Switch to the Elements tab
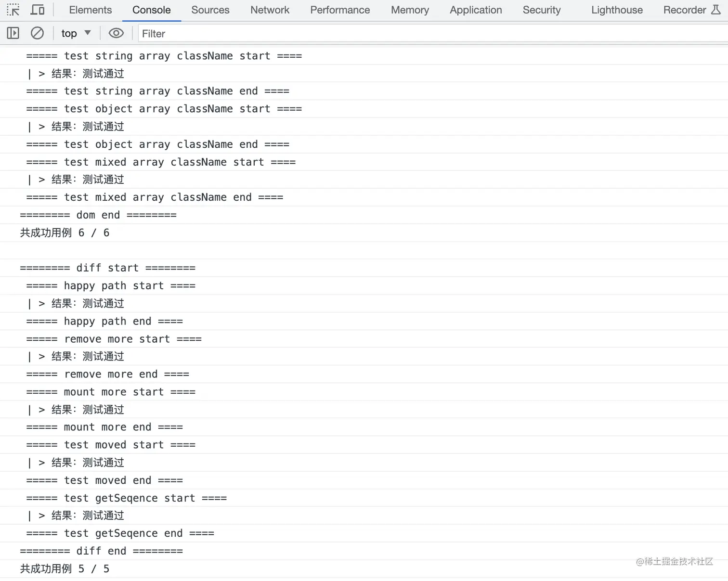This screenshot has width=728, height=581. pos(91,10)
